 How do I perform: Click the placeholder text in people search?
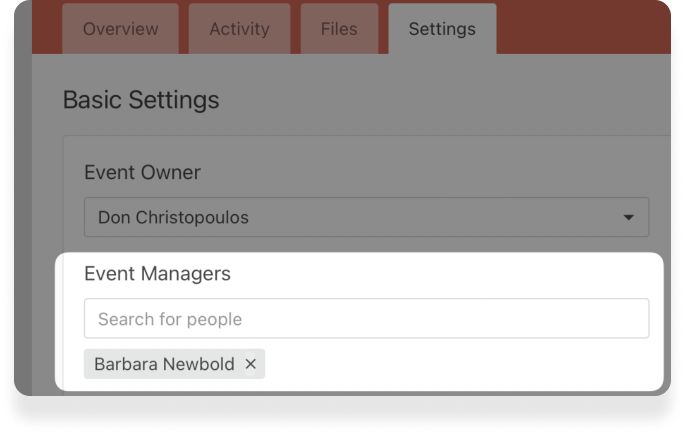170,319
